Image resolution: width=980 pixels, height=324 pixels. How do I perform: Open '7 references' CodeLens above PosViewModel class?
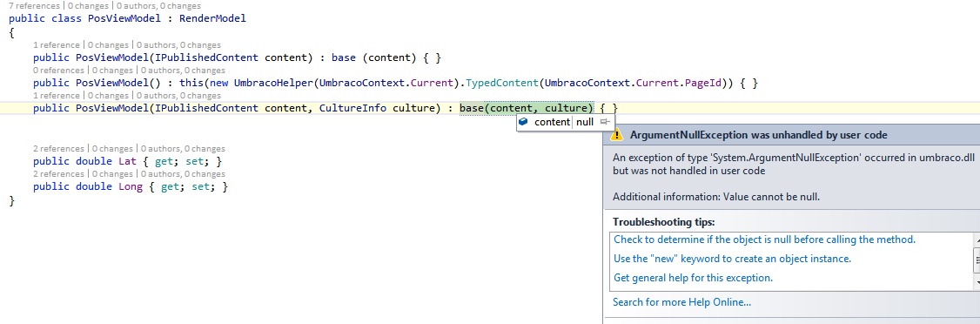[x=34, y=5]
